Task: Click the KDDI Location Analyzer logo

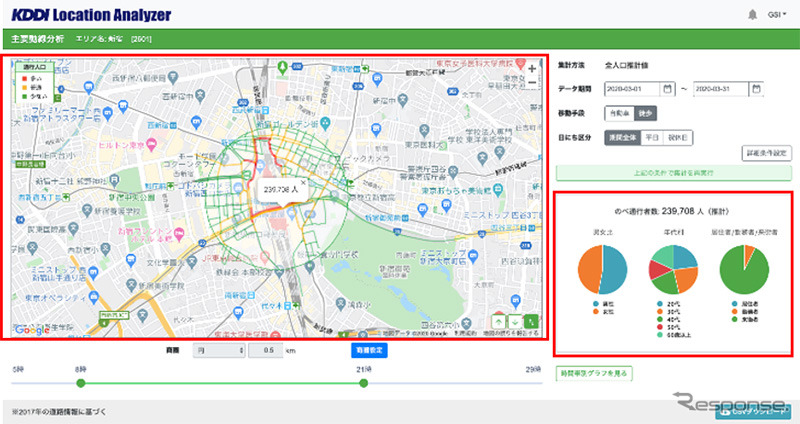Action: [91, 15]
